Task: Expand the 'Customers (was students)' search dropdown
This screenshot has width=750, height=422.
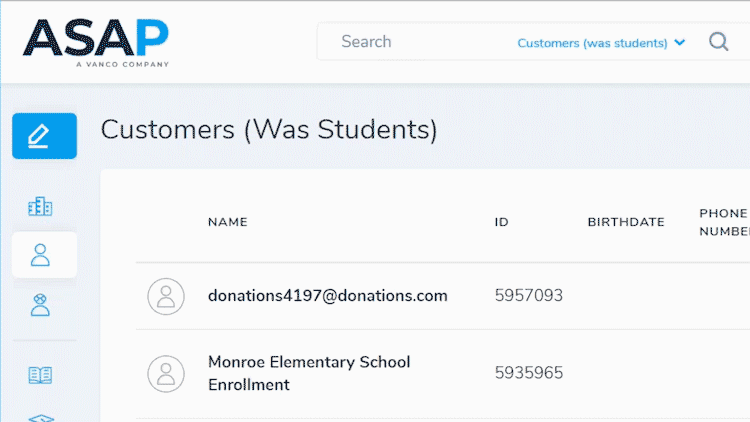Action: [x=601, y=43]
